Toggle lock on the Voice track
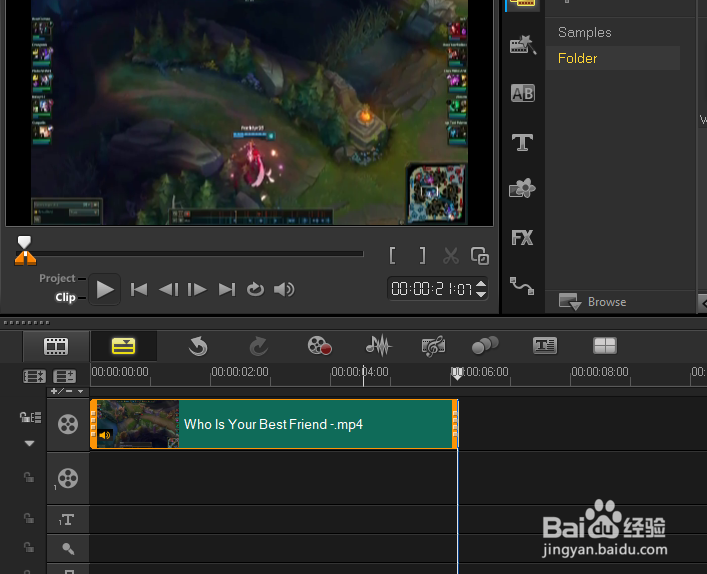This screenshot has height=574, width=707. (29, 547)
